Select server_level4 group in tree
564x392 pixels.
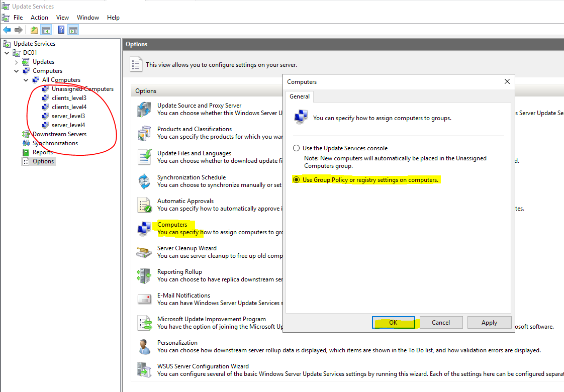click(x=68, y=125)
